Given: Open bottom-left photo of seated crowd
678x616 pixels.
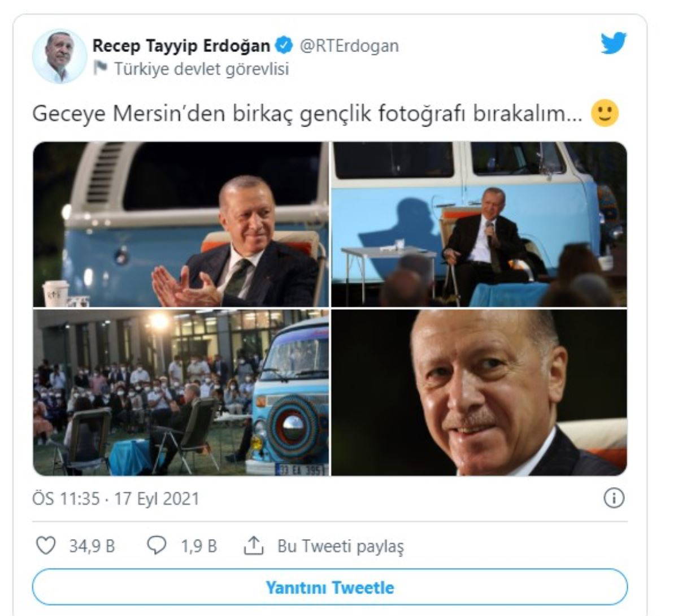Looking at the screenshot, I should click(181, 392).
